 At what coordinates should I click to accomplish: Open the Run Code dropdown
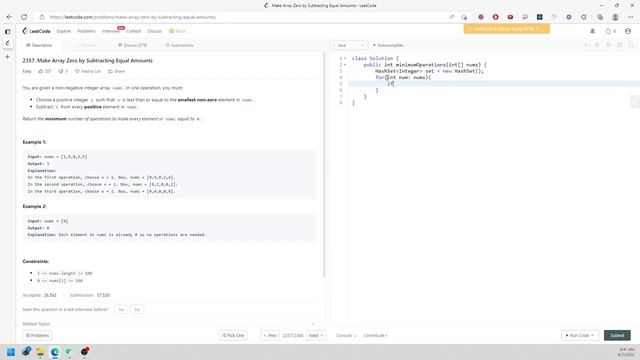[x=580, y=336]
